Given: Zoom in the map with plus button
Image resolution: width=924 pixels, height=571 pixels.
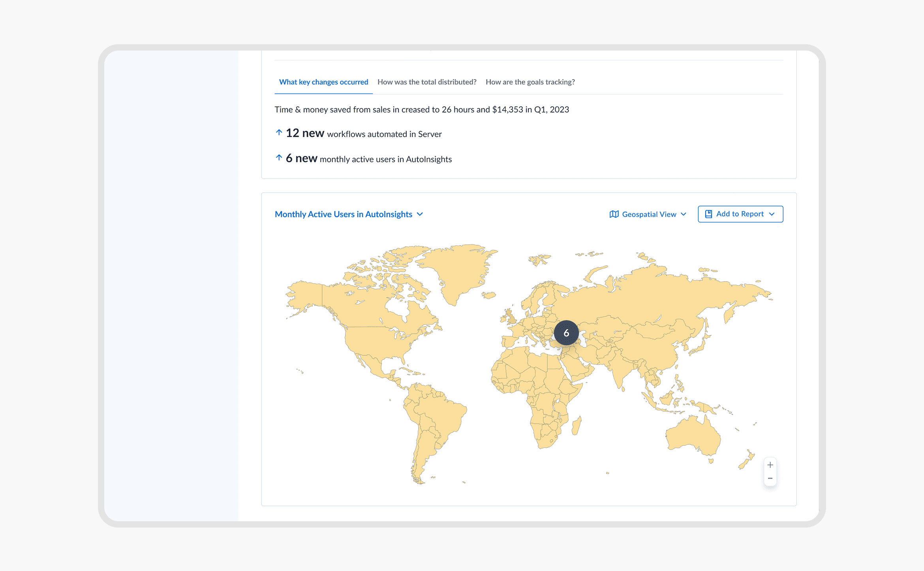Looking at the screenshot, I should [x=770, y=465].
